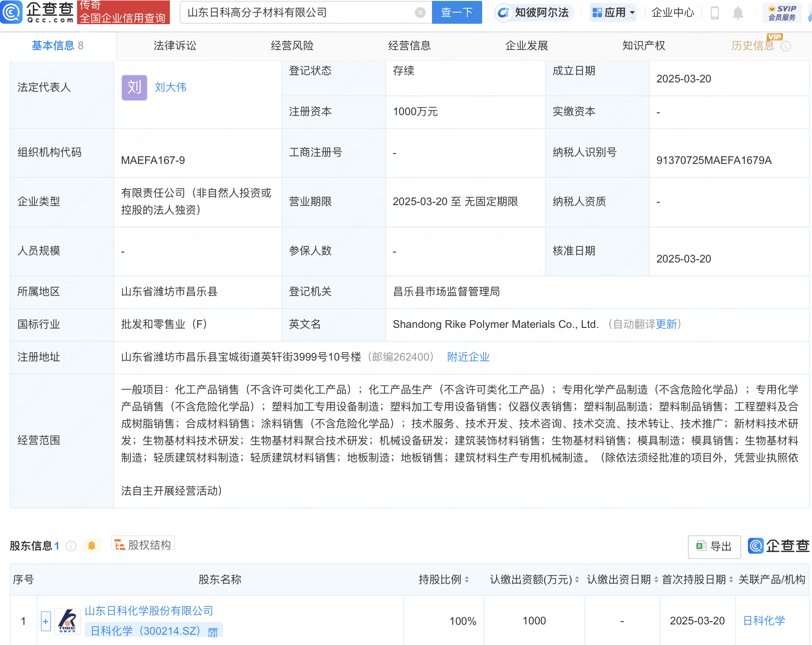Switch to the 法律诉讼 tab
This screenshot has width=812, height=645.
point(175,46)
